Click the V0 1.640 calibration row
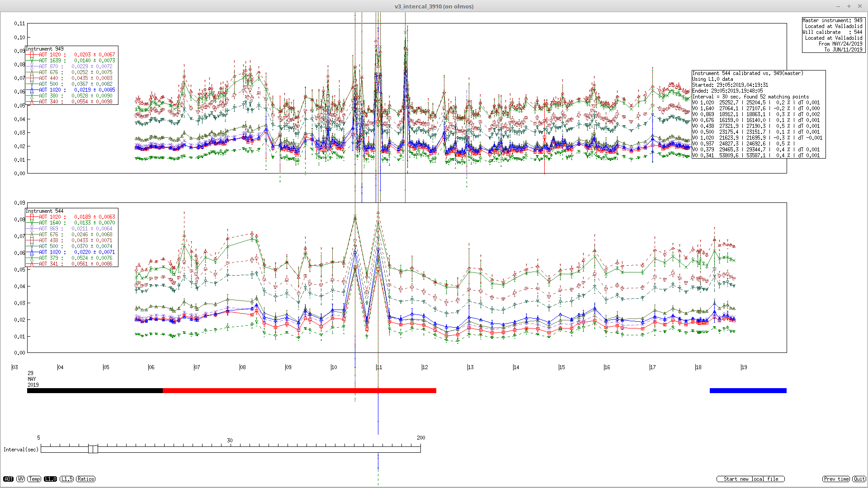The height and width of the screenshot is (488, 868). point(756,108)
